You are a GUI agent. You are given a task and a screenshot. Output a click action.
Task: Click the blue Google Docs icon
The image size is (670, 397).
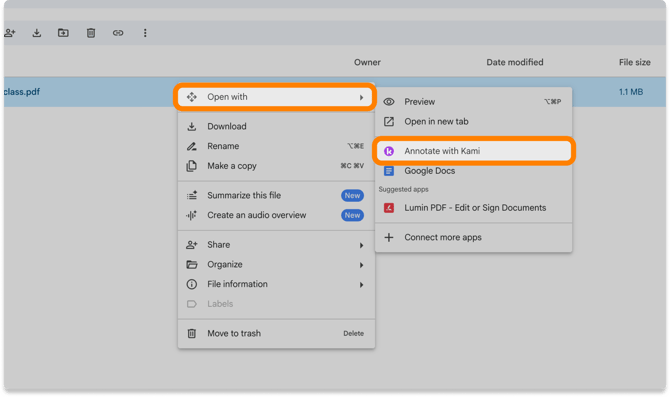click(x=389, y=171)
